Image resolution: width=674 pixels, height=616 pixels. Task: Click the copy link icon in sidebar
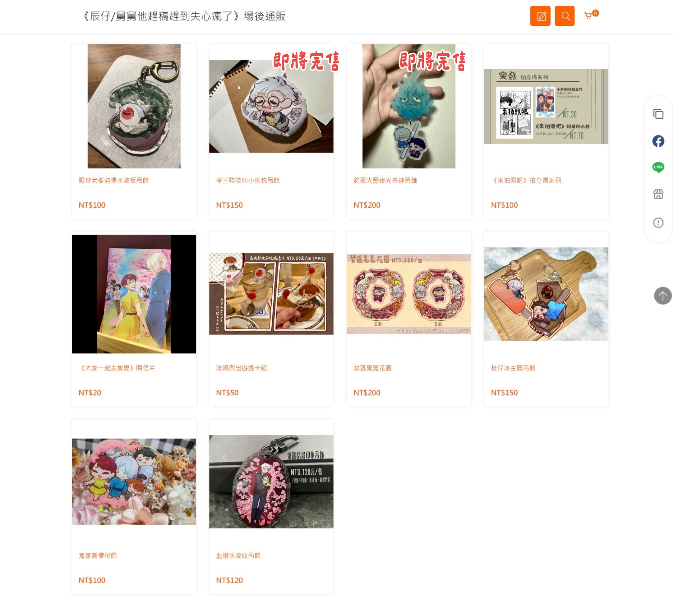point(658,114)
